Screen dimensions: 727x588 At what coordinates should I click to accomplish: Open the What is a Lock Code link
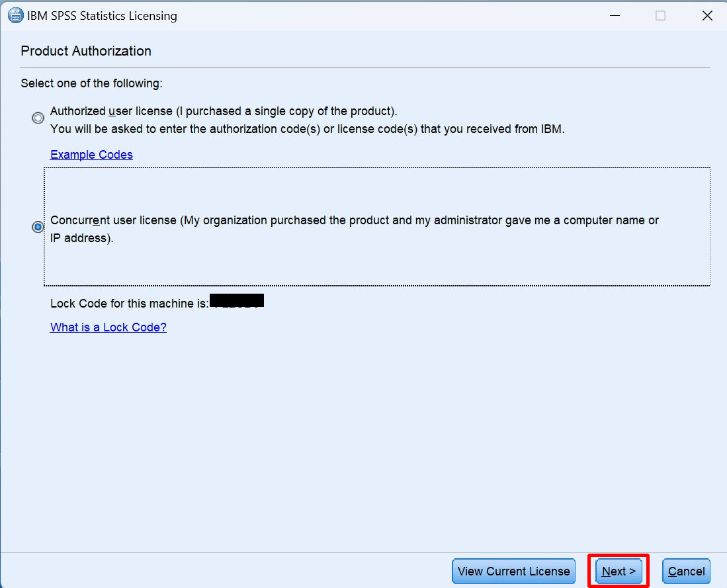108,327
